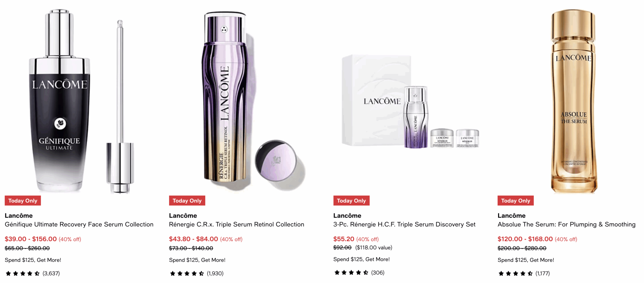Click Today Only badge on Discovery Set
The width and height of the screenshot is (644, 283).
point(351,201)
